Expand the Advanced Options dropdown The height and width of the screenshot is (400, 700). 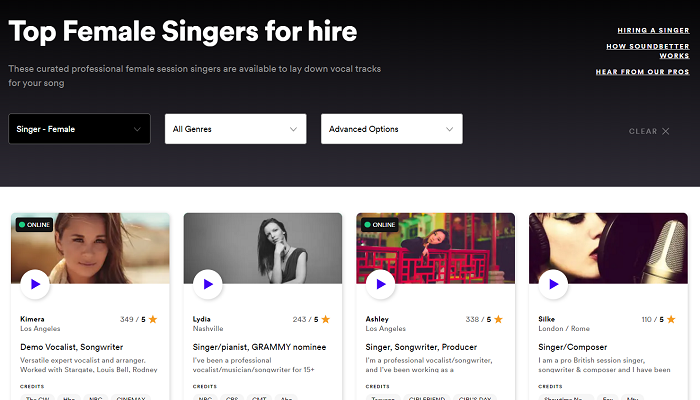click(x=391, y=129)
